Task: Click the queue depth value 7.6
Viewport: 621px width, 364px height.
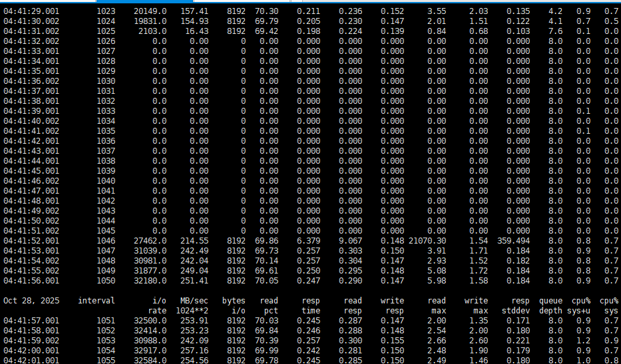Action: pos(555,31)
